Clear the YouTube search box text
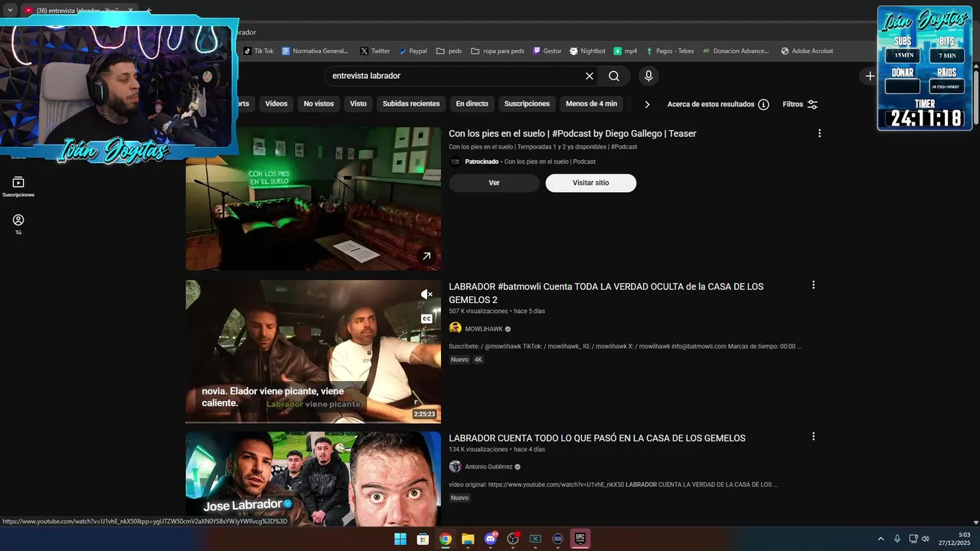 (x=590, y=76)
